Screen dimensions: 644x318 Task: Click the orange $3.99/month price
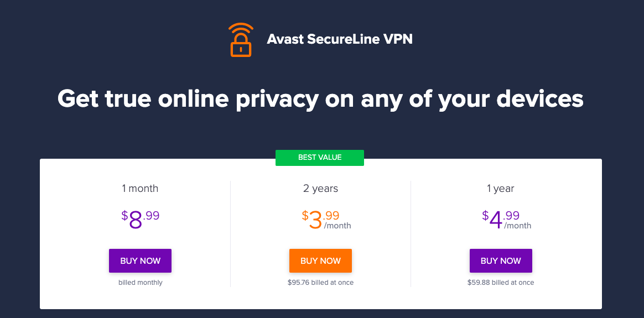[326, 220]
